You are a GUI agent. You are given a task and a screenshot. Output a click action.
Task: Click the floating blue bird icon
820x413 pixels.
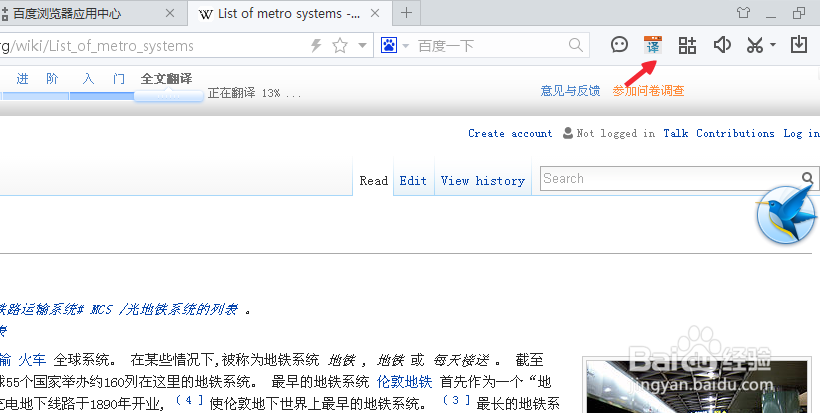(787, 215)
